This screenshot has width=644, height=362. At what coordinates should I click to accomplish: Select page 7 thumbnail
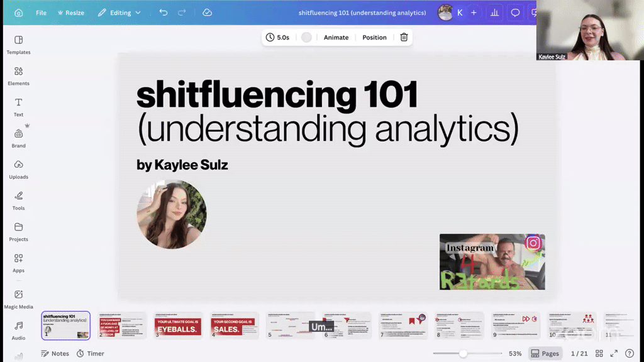403,326
